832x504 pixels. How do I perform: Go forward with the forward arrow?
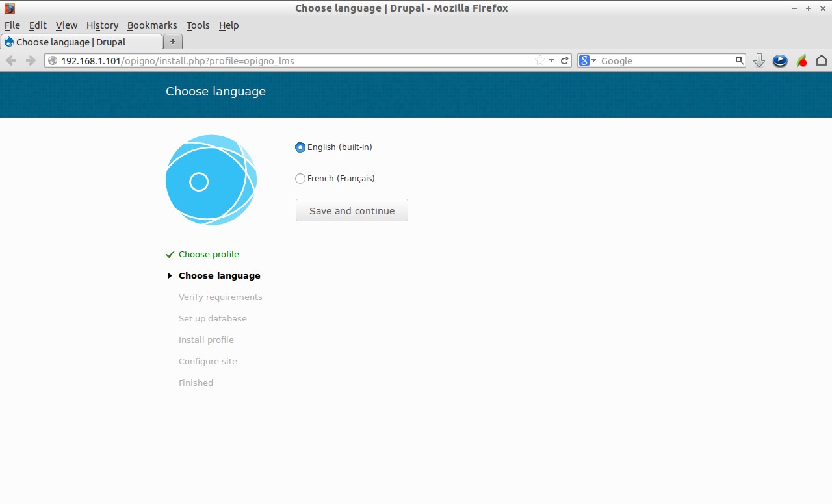pyautogui.click(x=31, y=60)
